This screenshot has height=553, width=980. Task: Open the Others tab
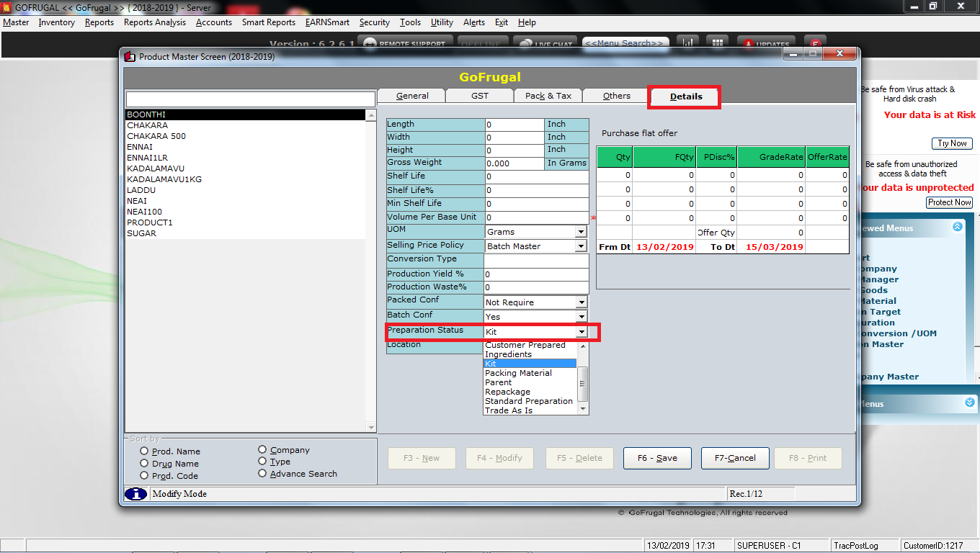[616, 96]
